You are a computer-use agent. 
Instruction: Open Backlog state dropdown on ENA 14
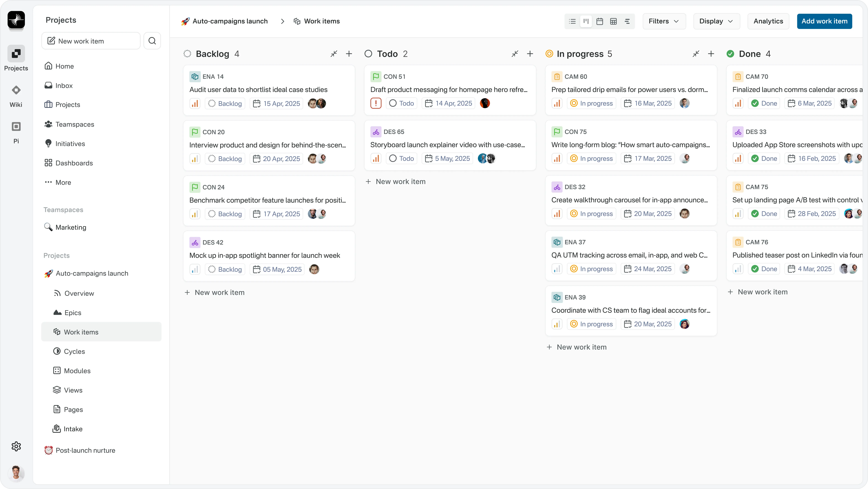point(225,103)
